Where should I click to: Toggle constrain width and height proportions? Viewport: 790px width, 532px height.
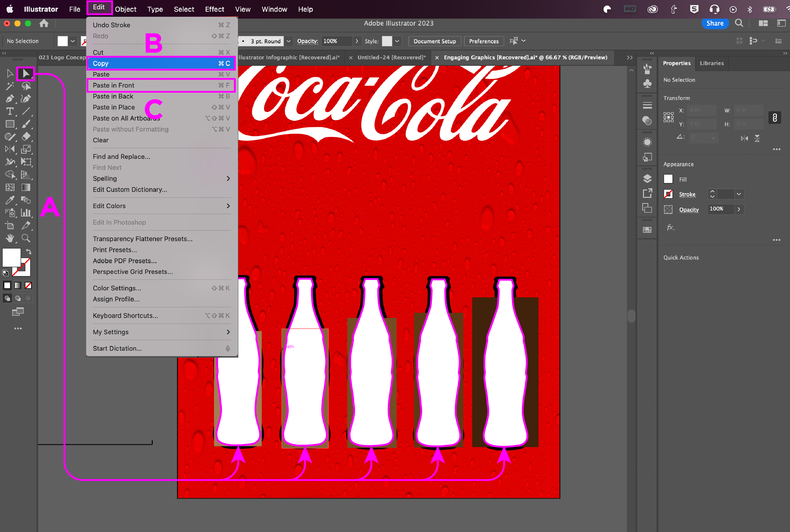coord(774,118)
